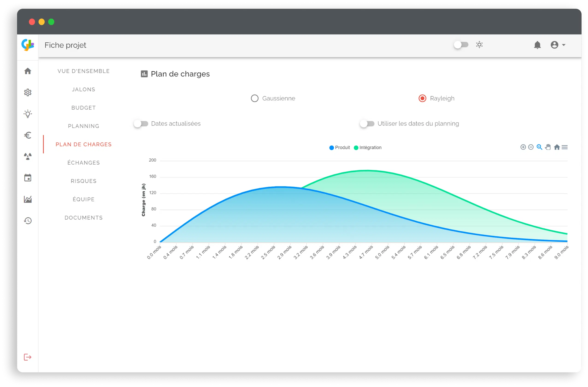The image size is (588, 387).
Task: Click the red logout icon
Action: click(x=27, y=357)
